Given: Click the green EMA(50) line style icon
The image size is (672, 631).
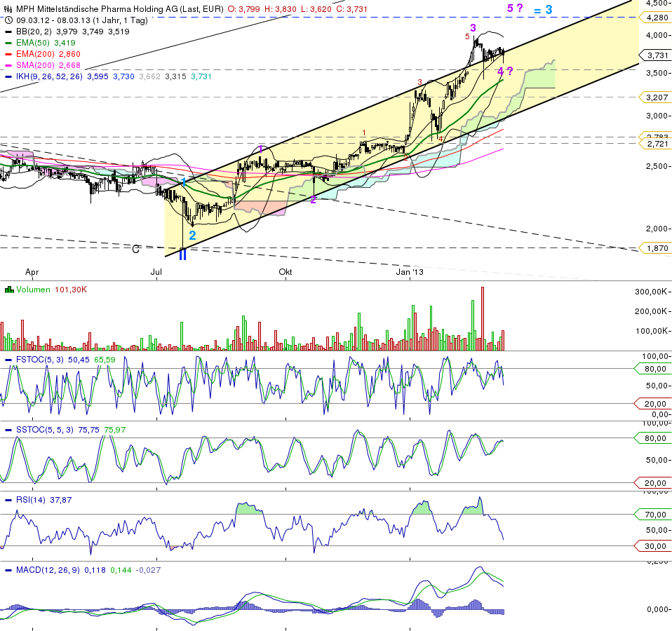Looking at the screenshot, I should click(x=8, y=42).
